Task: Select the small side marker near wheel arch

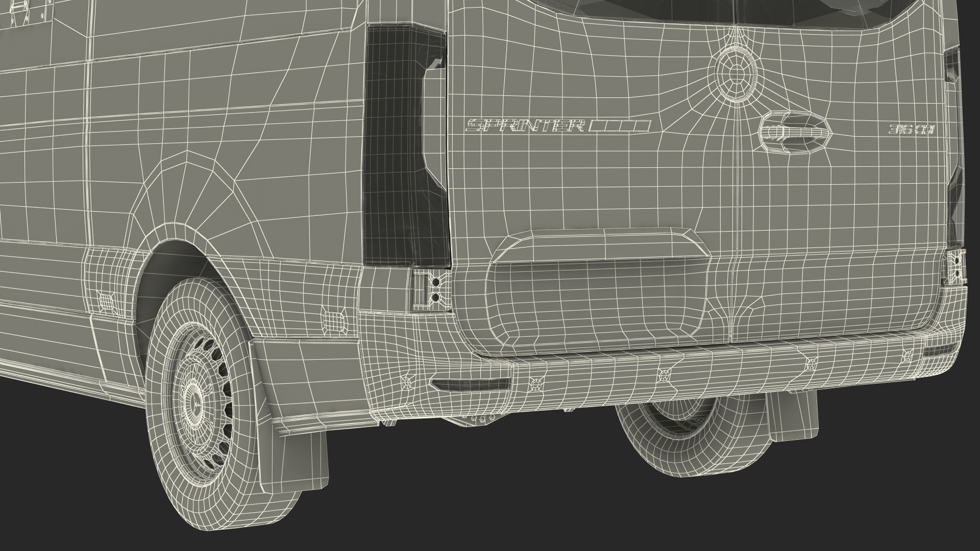Action: point(106,302)
